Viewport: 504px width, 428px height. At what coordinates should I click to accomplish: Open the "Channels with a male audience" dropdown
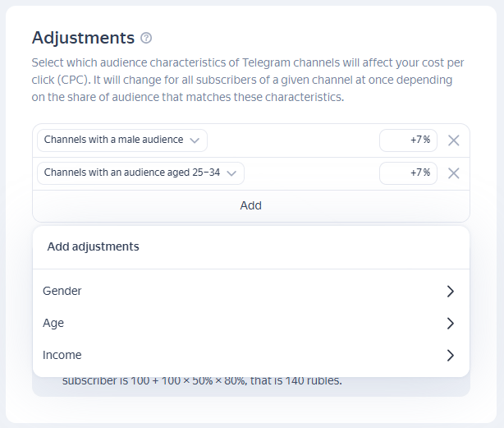121,140
